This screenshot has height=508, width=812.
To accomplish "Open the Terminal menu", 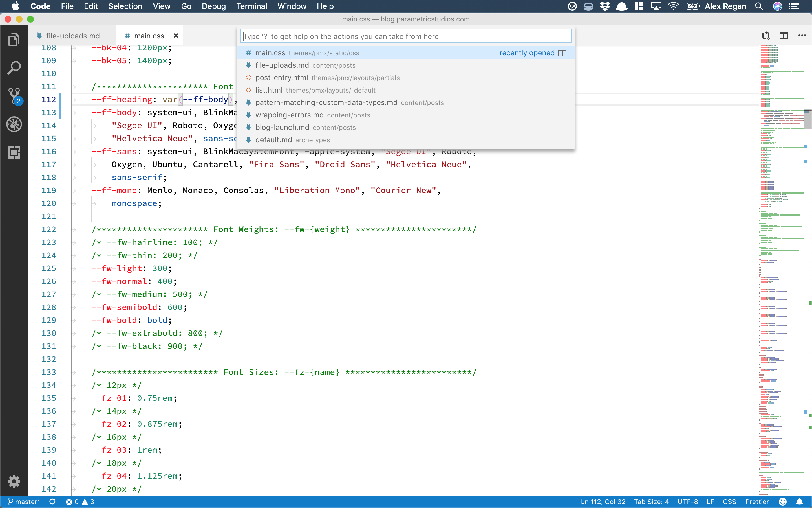I will pyautogui.click(x=251, y=6).
